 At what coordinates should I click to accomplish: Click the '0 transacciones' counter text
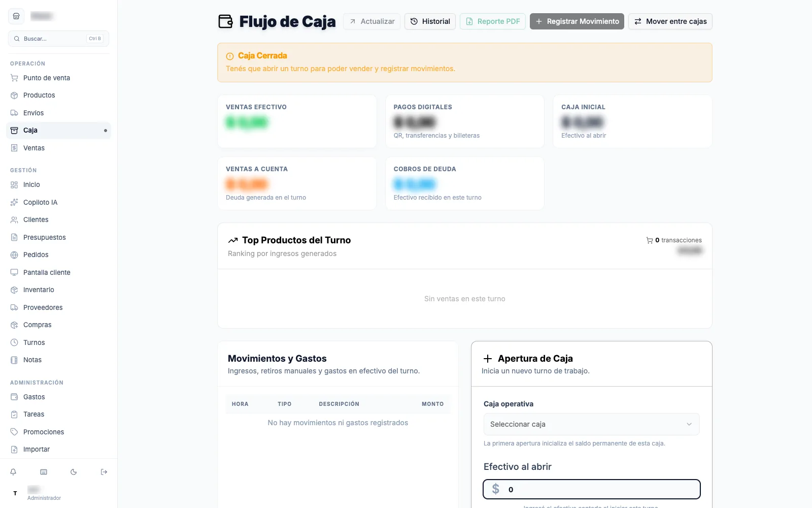679,240
